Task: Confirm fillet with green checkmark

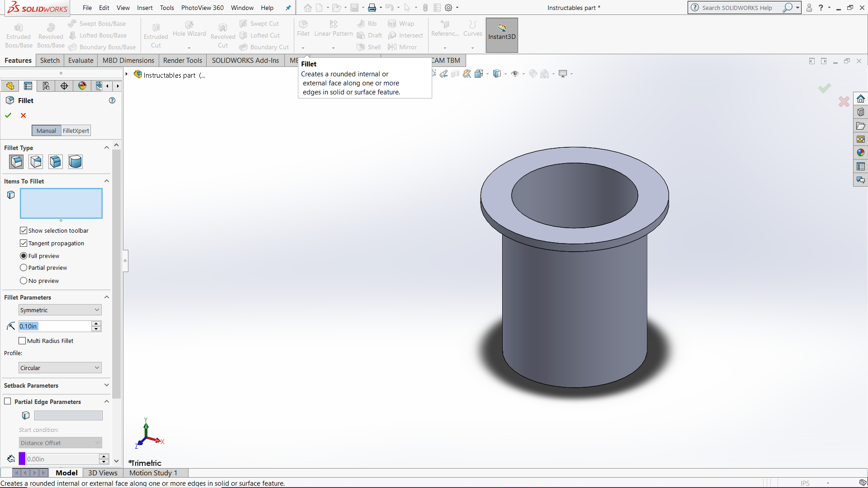Action: pyautogui.click(x=8, y=115)
